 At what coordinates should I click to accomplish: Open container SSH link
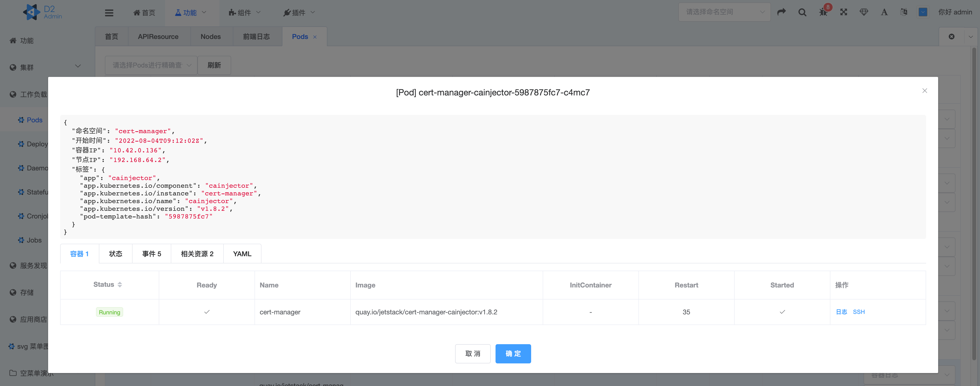[859, 312]
